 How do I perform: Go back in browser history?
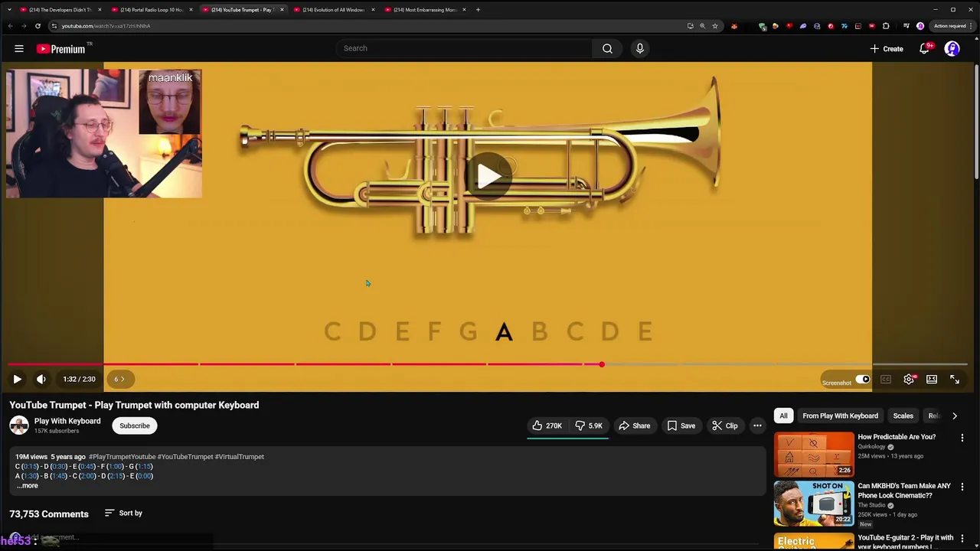[x=10, y=26]
